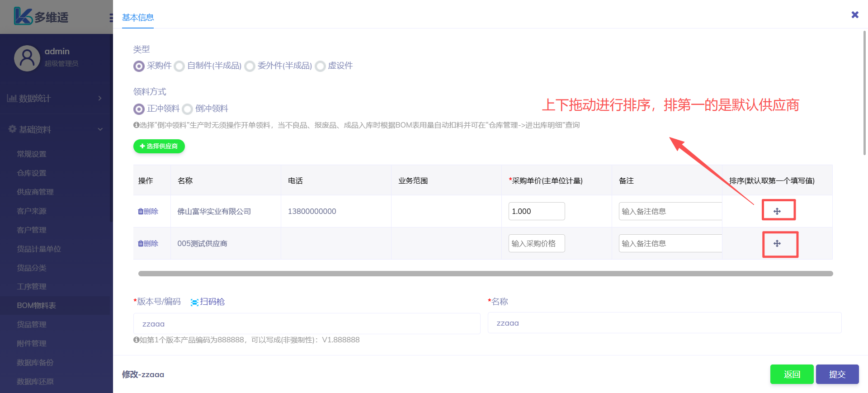Click drag-sort handle for 005测试供应商 row
The width and height of the screenshot is (868, 393).
tap(777, 244)
